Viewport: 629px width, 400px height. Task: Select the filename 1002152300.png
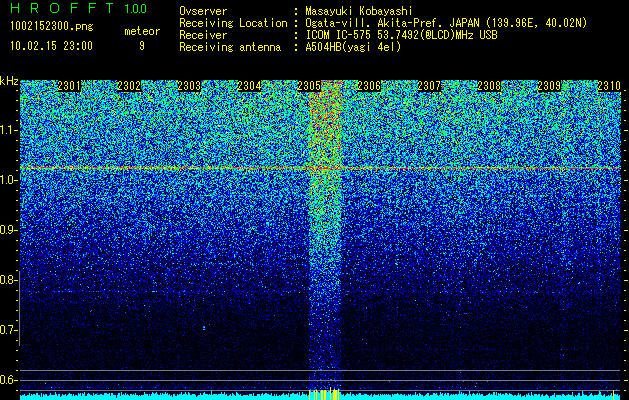coord(52,26)
